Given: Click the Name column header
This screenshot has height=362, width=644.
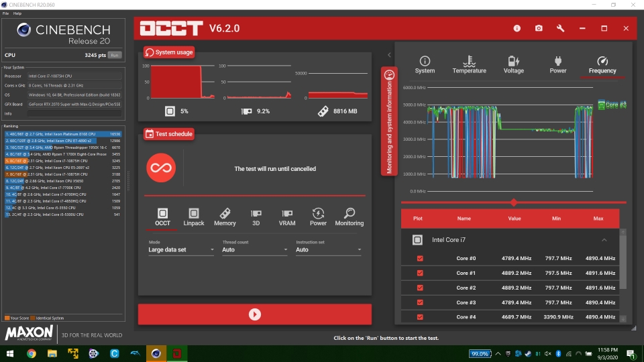Looking at the screenshot, I should click(x=464, y=219).
